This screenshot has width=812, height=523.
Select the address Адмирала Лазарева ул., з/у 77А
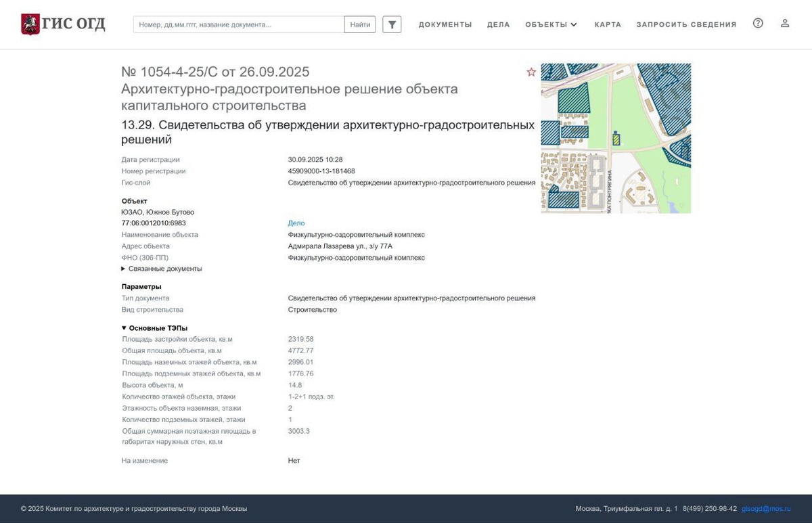pyautogui.click(x=340, y=246)
